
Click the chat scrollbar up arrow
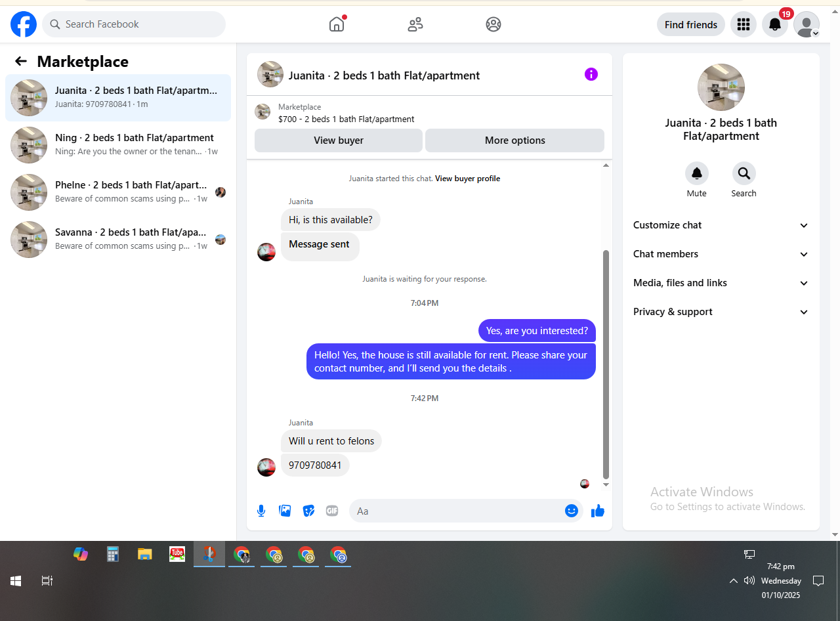[606, 165]
